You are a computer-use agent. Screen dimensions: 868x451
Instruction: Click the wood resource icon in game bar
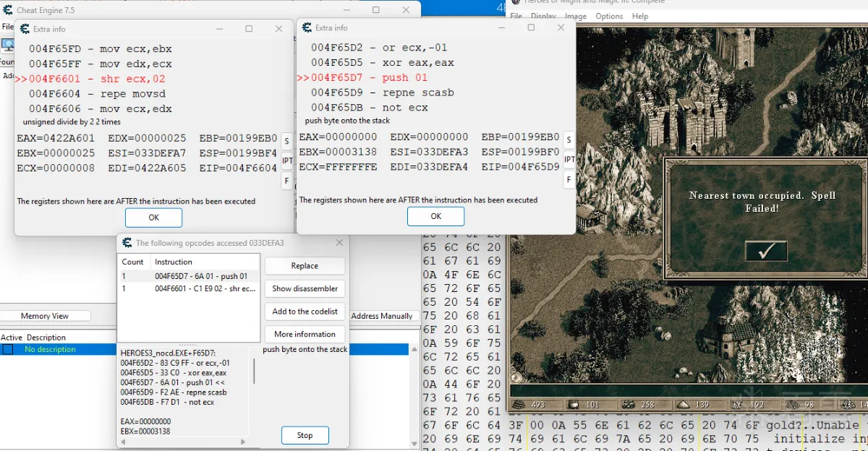click(x=518, y=405)
